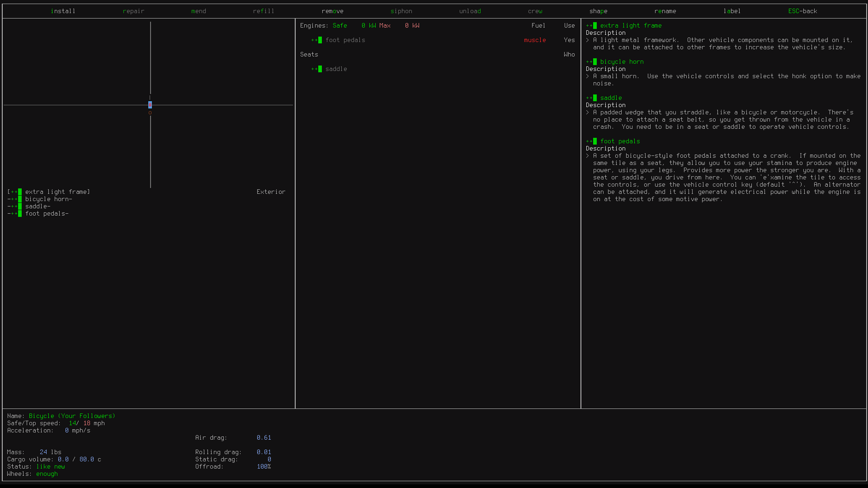Click green block icon next to saddle under Seats
This screenshot has width=868, height=488.
(x=320, y=69)
